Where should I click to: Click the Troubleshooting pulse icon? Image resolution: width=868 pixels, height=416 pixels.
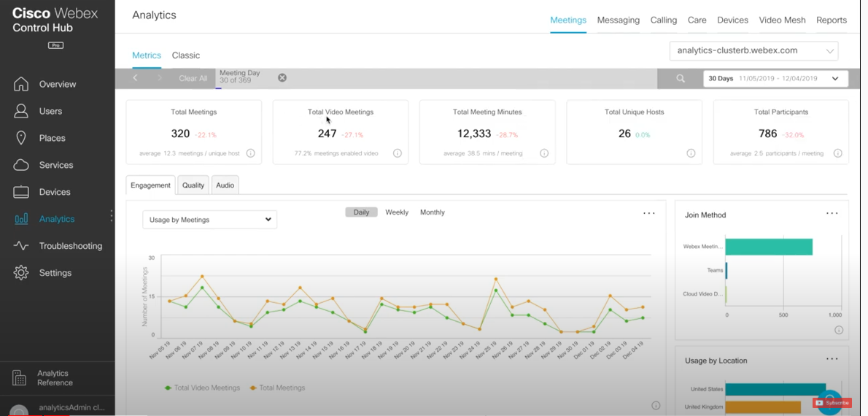coord(21,245)
